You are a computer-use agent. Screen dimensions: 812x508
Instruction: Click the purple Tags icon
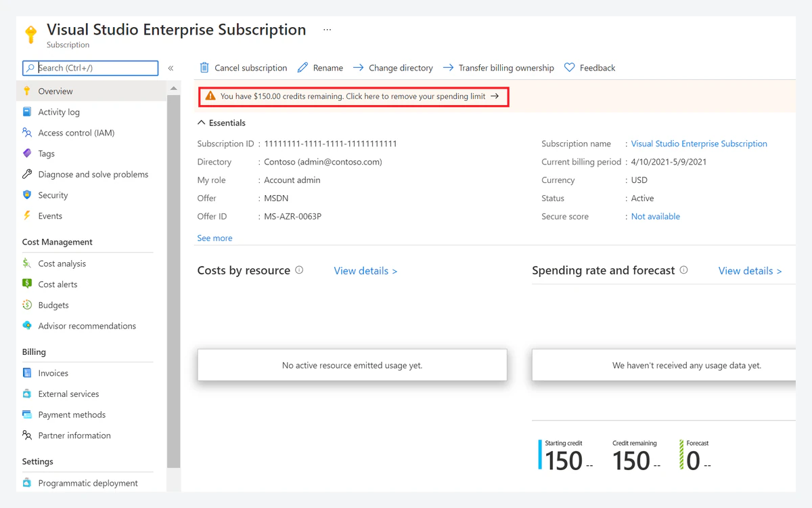(27, 153)
